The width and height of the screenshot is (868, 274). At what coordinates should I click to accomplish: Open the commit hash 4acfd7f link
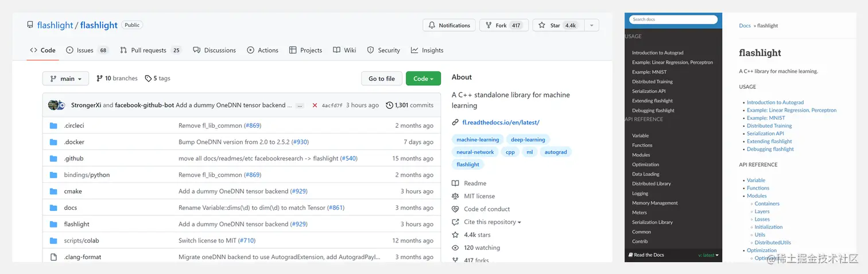coord(332,105)
